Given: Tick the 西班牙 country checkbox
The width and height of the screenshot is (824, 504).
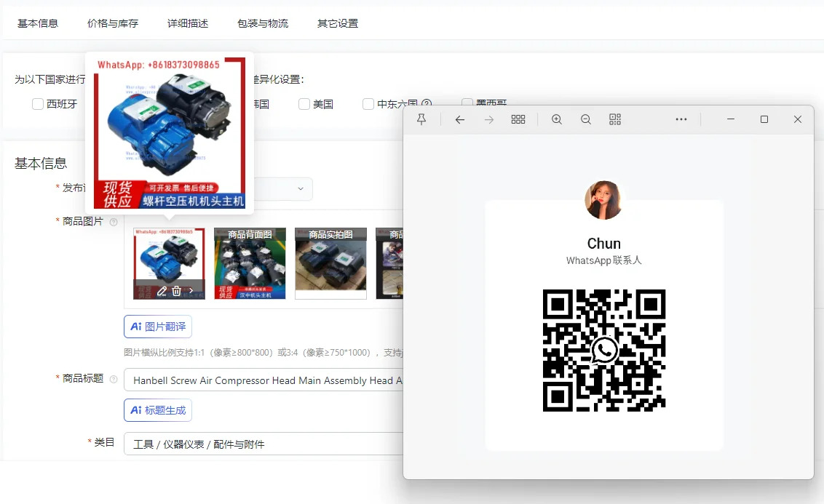Looking at the screenshot, I should click(x=38, y=104).
